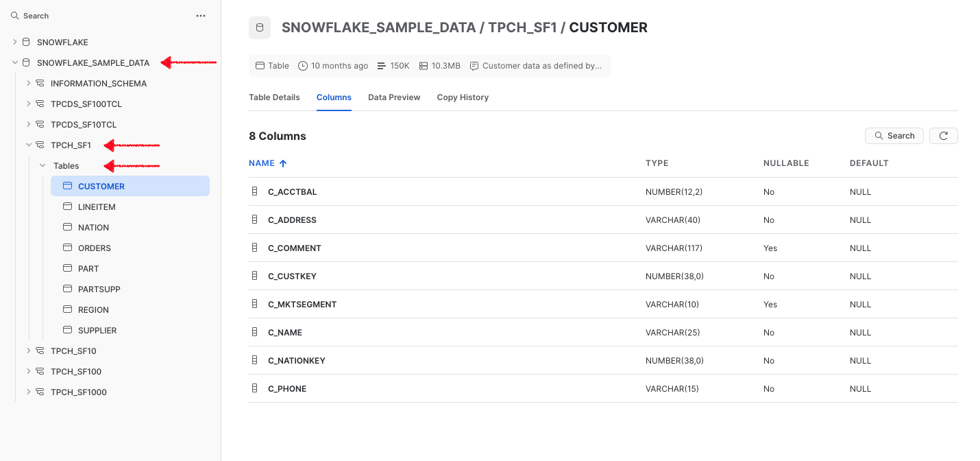The image size is (980, 461).
Task: Click the PARTSUPP table icon
Action: 67,289
